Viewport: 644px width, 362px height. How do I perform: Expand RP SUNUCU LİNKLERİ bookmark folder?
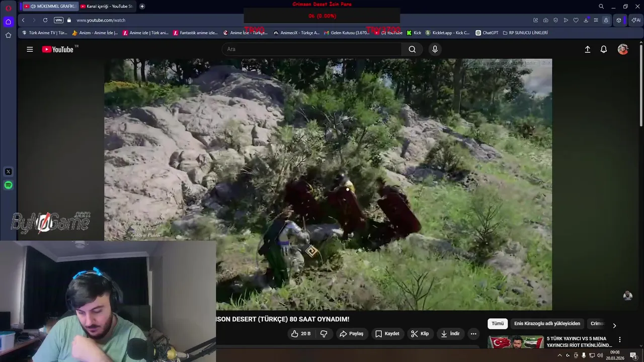click(x=525, y=33)
